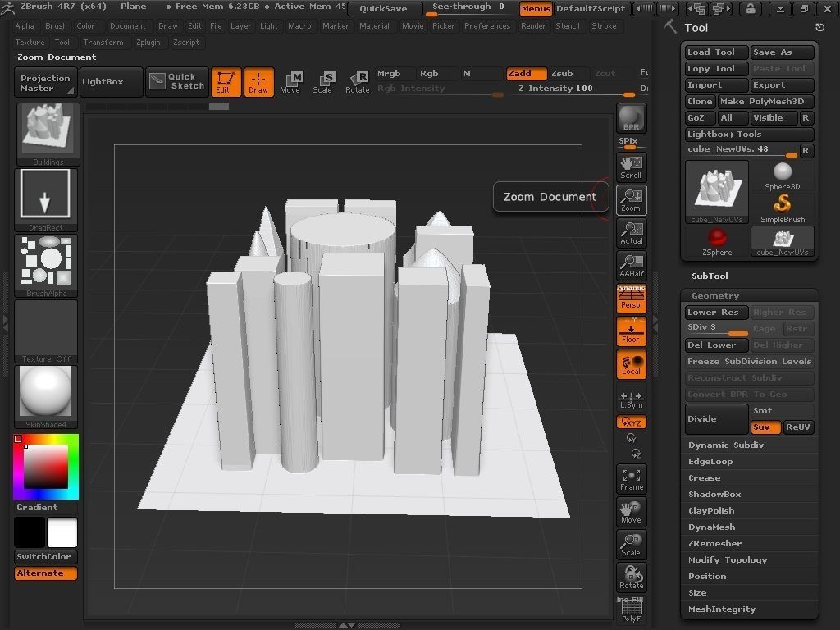Open the Material menu
This screenshot has width=840, height=630.
pyautogui.click(x=374, y=25)
